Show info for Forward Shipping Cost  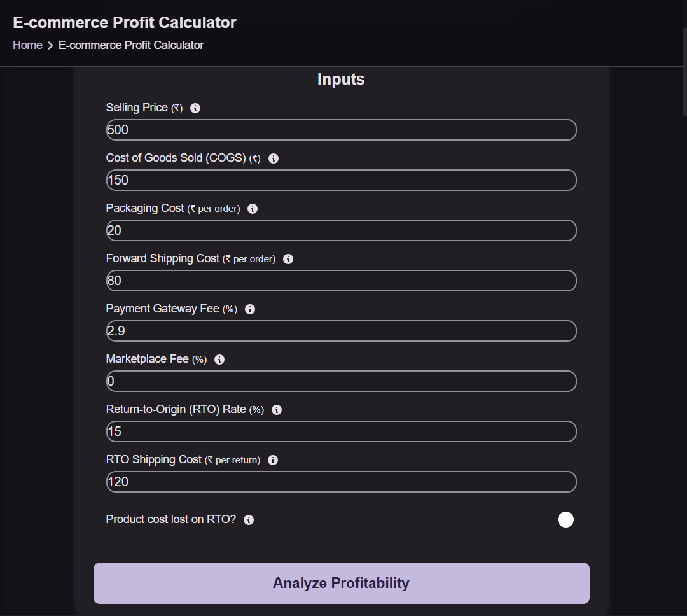coord(288,259)
